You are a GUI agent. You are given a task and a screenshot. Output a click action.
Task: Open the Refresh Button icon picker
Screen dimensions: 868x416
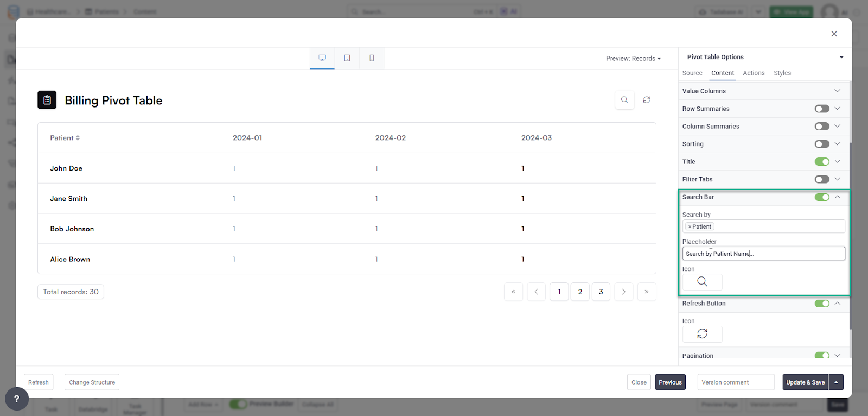click(x=702, y=334)
